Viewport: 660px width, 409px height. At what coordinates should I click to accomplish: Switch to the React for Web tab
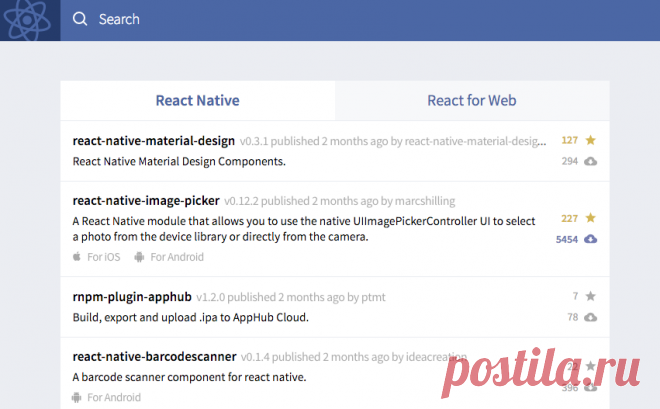pos(472,101)
